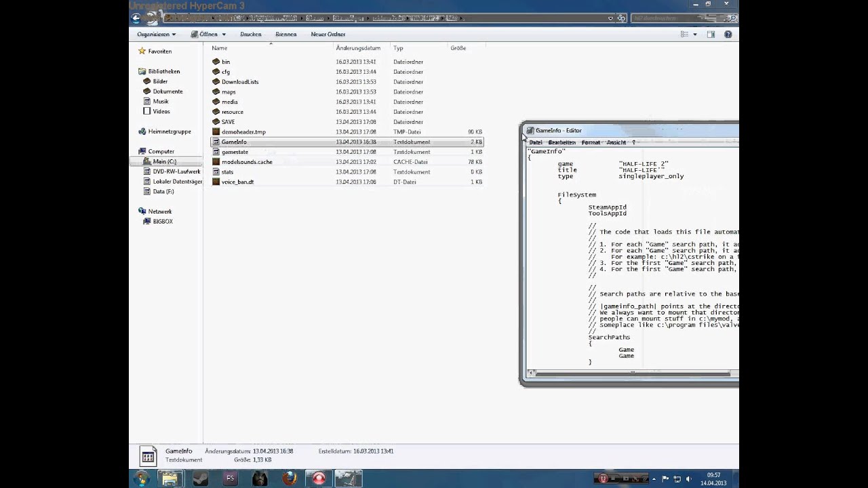Viewport: 868px width, 488px height.
Task: Select Lokaler Datenträger drive
Action: 178,182
